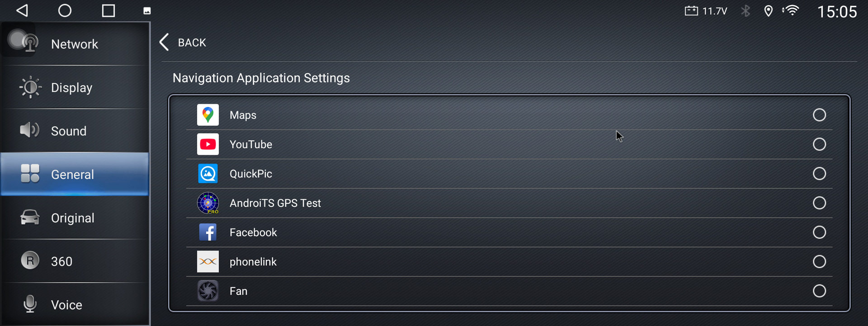868x326 pixels.
Task: Click the QuickPic app icon
Action: [x=208, y=174]
